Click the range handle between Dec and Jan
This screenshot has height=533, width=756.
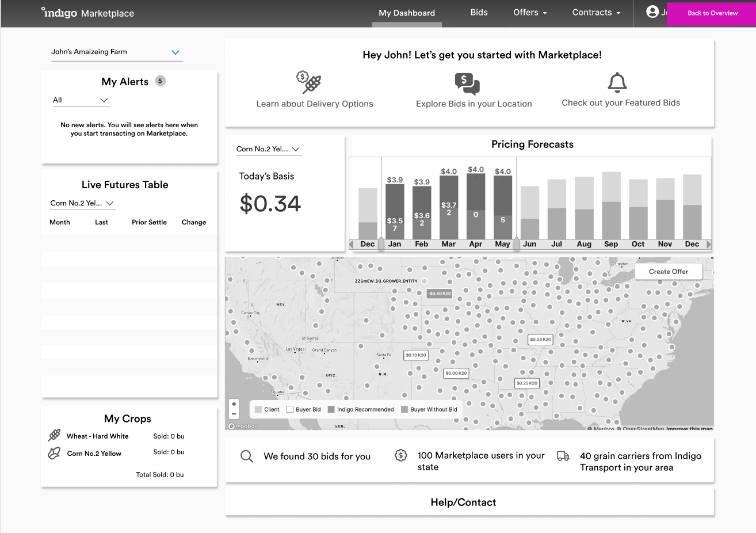381,243
